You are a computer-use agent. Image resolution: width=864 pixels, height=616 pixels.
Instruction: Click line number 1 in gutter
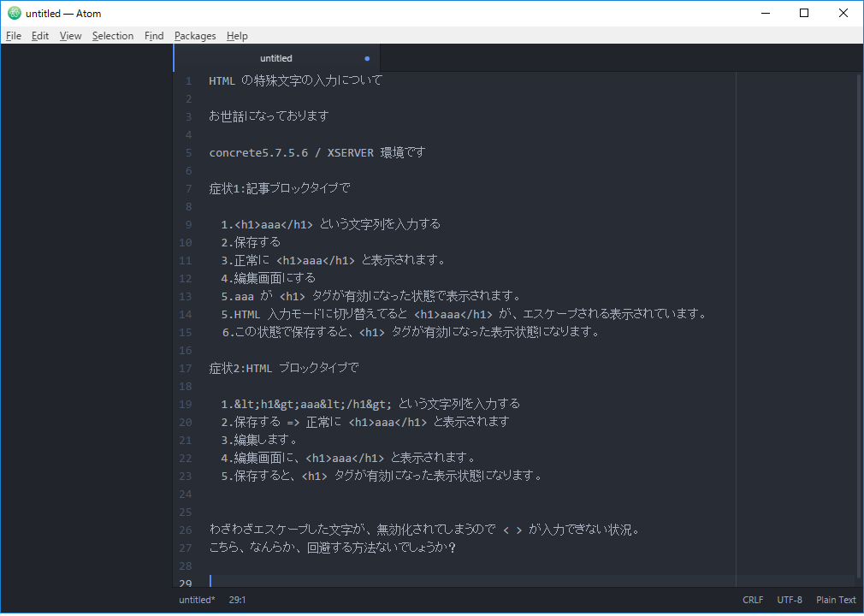(188, 81)
